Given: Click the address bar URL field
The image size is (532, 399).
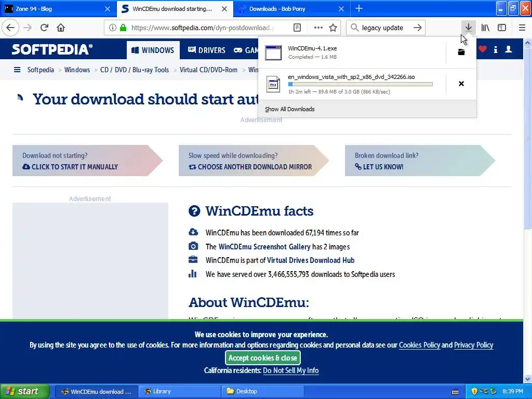Looking at the screenshot, I should pos(203,28).
